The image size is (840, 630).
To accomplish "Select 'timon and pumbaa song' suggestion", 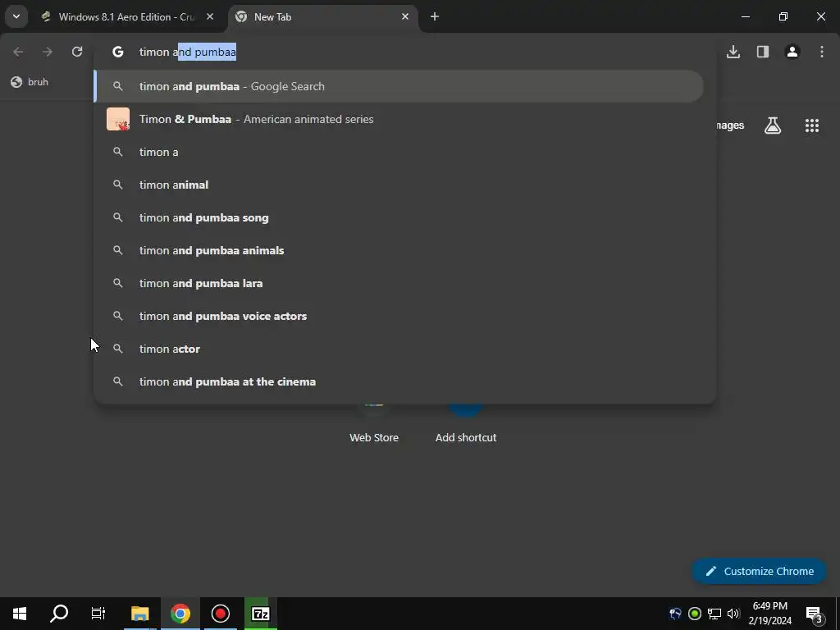I will point(399,217).
